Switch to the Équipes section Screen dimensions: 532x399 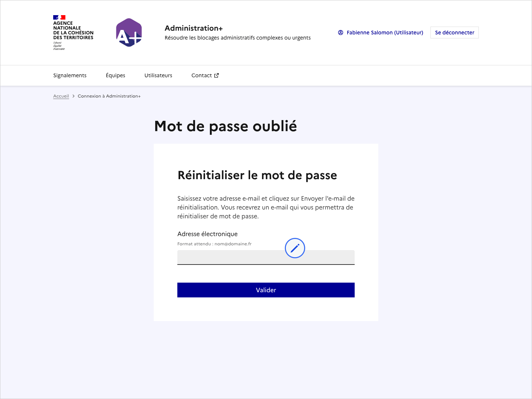click(115, 75)
